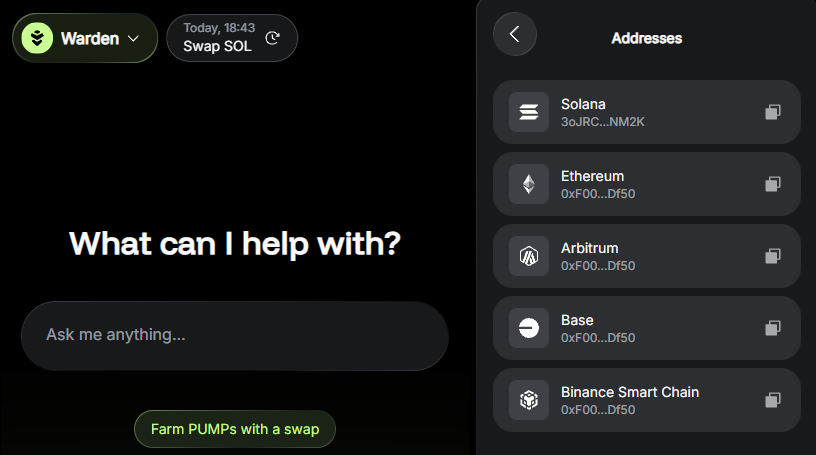This screenshot has width=816, height=455.
Task: Copy the Base address
Action: tap(772, 328)
